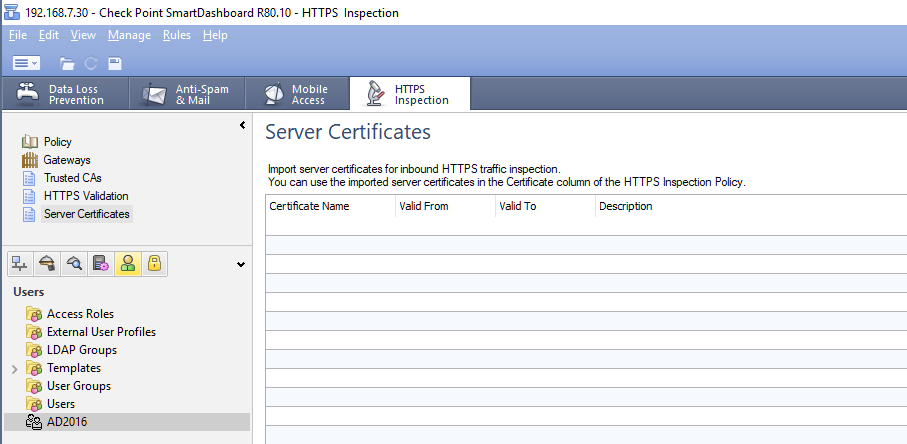The height and width of the screenshot is (444, 907).
Task: Show Services objects tree icon
Action: (47, 264)
